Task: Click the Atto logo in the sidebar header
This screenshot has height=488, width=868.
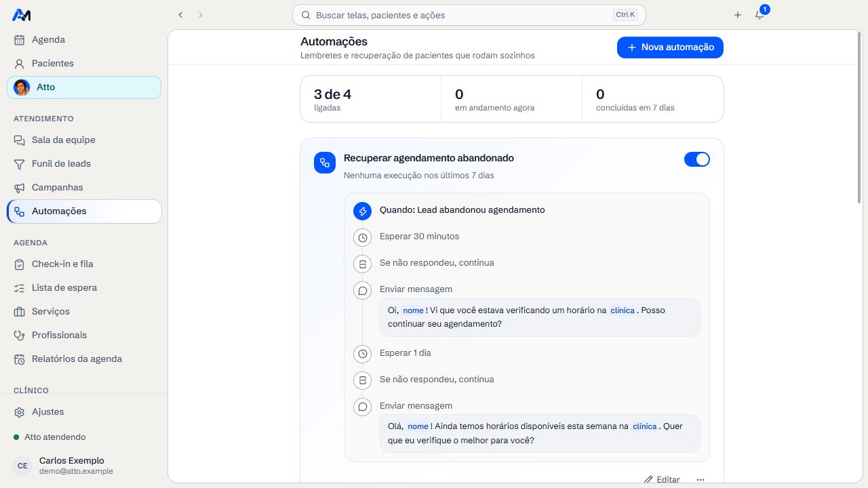Action: (x=22, y=15)
